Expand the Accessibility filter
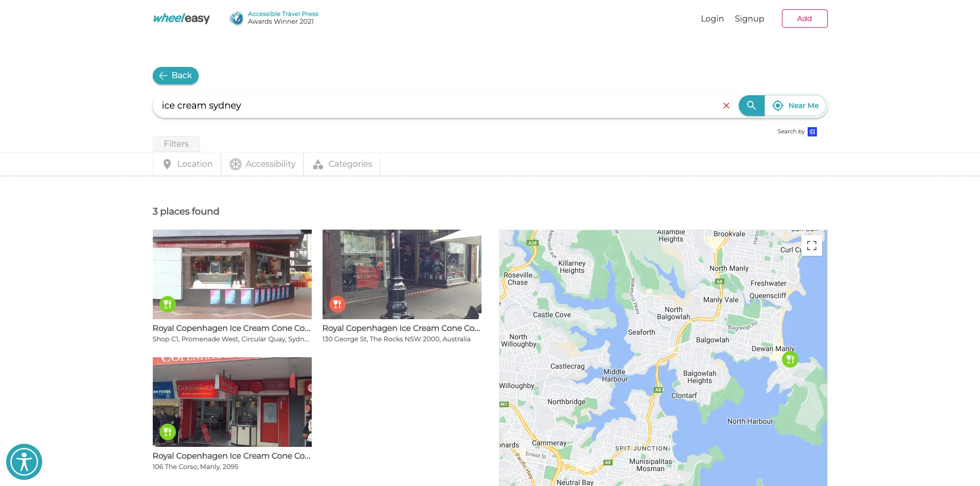 point(262,164)
